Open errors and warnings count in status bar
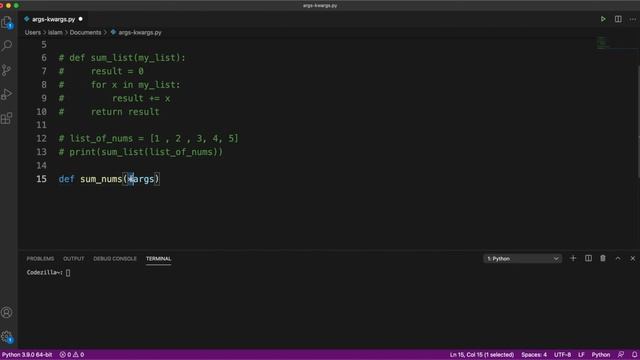Image resolution: width=640 pixels, height=360 pixels. point(72,355)
